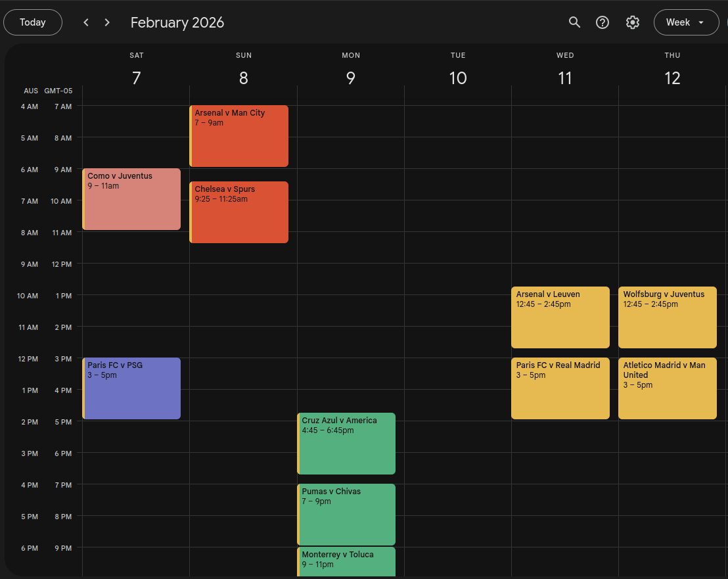Screen dimensions: 728x579
Task: Click the Today button
Action: click(x=32, y=22)
